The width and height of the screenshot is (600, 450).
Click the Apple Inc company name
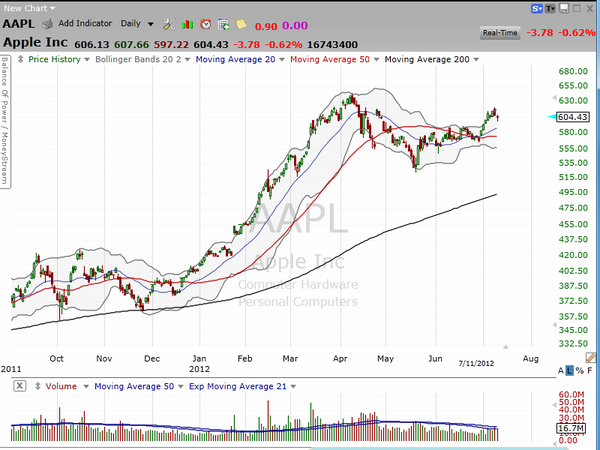(35, 42)
